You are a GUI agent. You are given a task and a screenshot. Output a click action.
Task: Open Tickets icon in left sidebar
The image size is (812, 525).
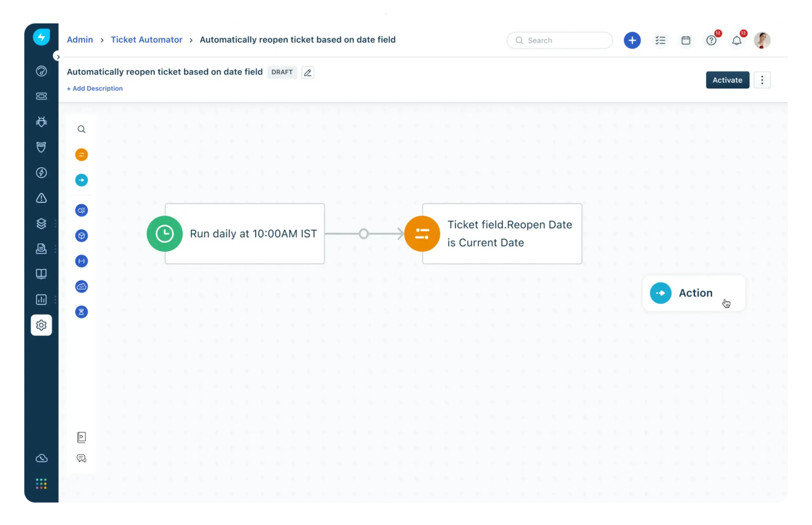[x=41, y=96]
